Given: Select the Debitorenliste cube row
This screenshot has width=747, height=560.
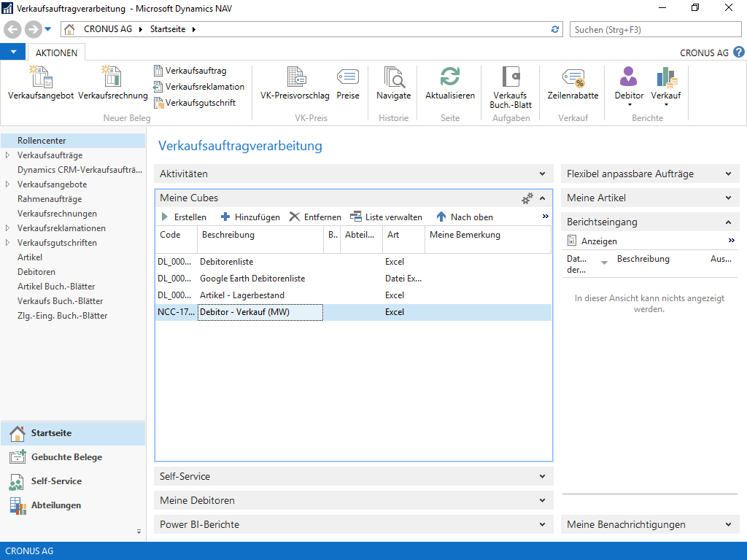Looking at the screenshot, I should click(354, 262).
